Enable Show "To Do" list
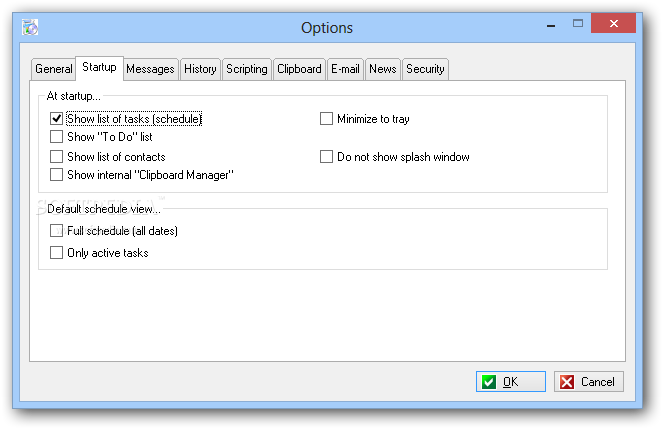This screenshot has width=663, height=429. pos(57,137)
